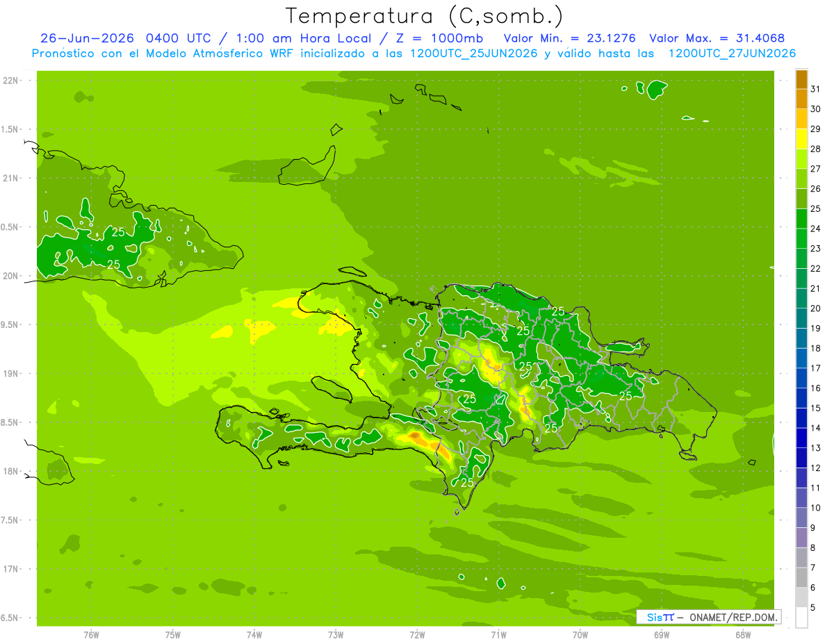The width and height of the screenshot is (834, 644).
Task: Select the valid-until time '1200UTC_27JUN2026'
Action: (x=732, y=53)
